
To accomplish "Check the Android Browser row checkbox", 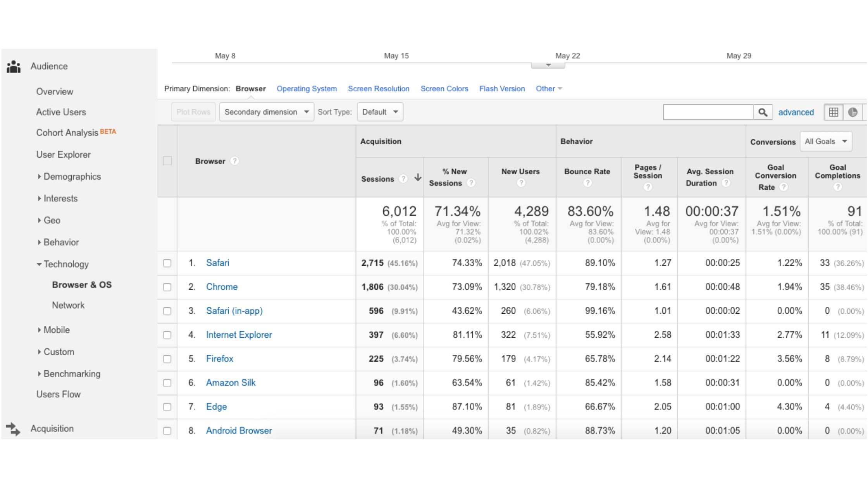I will point(167,431).
